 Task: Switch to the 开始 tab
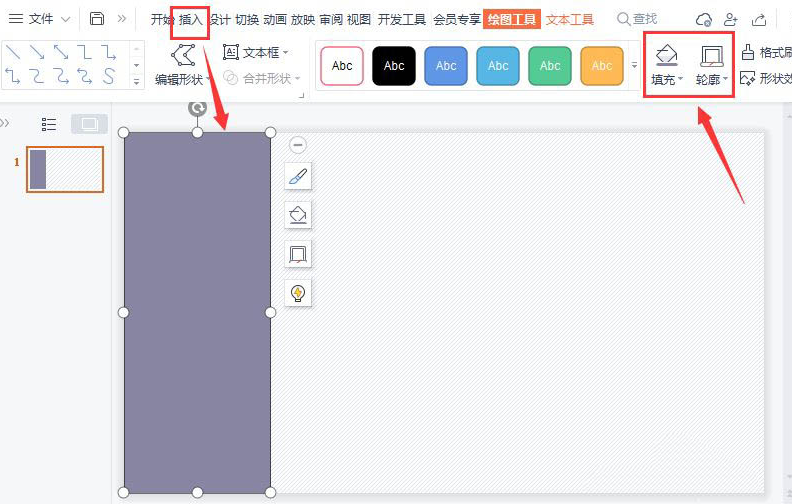[x=162, y=20]
